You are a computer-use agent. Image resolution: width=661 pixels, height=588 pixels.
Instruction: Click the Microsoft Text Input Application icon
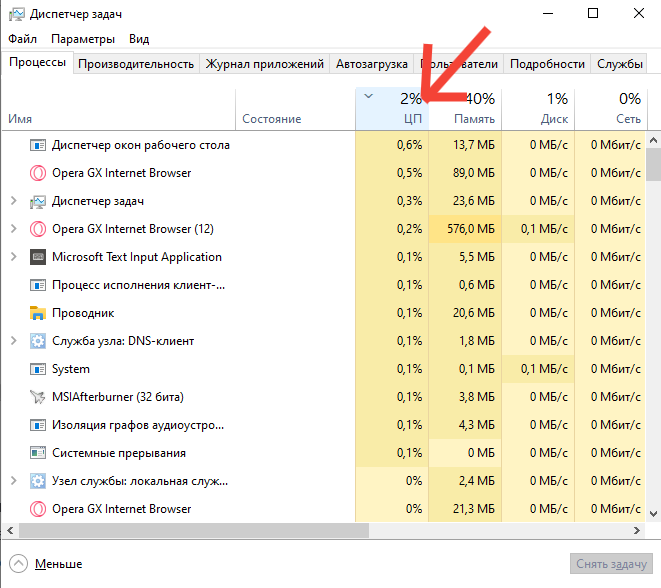tap(38, 257)
